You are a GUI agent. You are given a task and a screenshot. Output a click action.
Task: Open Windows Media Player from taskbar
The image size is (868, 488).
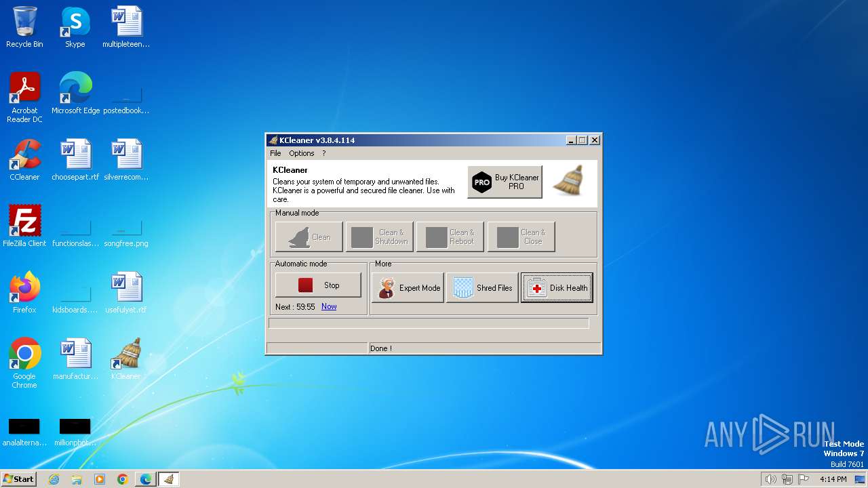100,479
